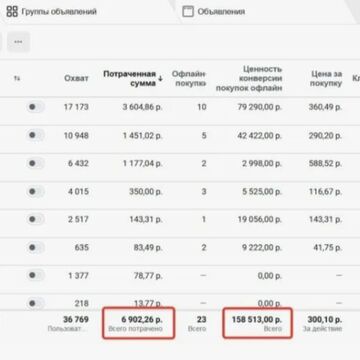Click the offline purchases count 10
This screenshot has width=360, height=360.
point(202,107)
